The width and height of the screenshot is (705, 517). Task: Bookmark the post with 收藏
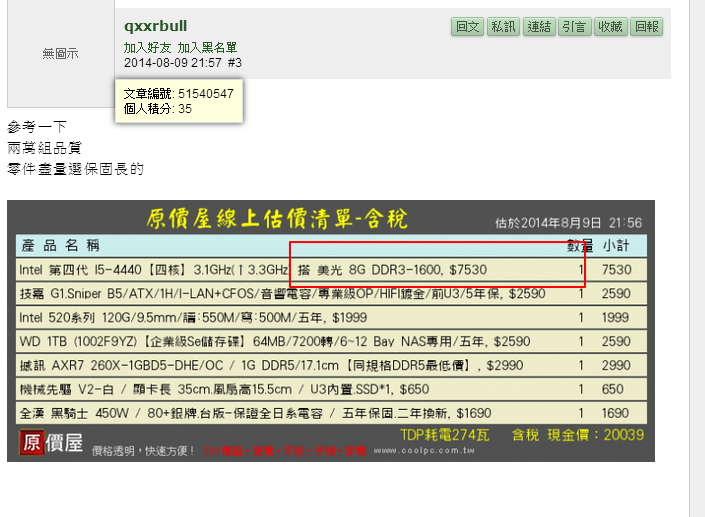click(x=611, y=27)
